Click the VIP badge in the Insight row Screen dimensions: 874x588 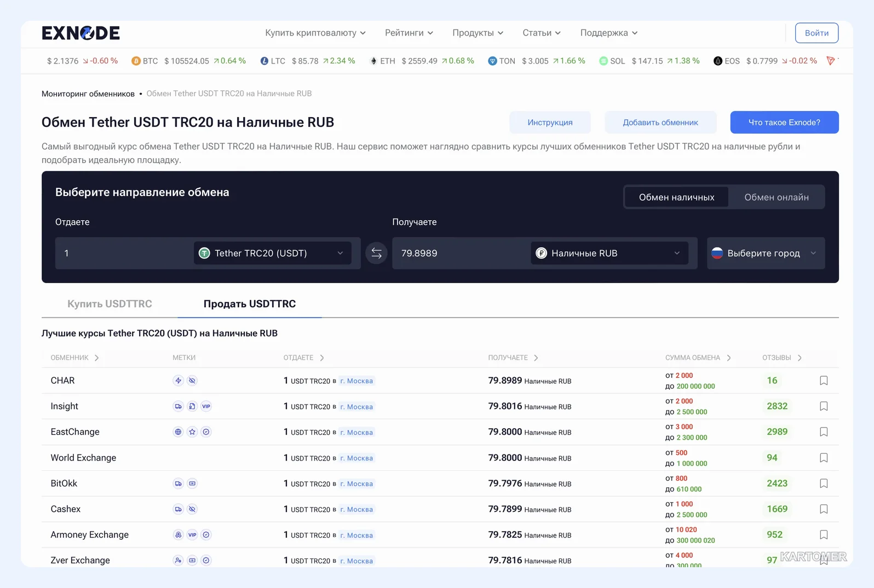coord(206,406)
